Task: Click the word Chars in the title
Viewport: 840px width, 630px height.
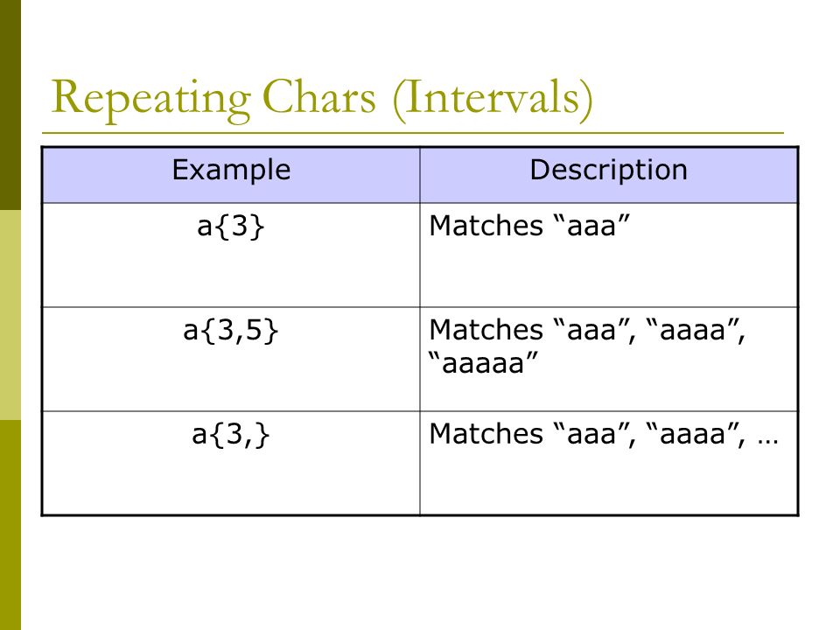Action: (x=319, y=97)
